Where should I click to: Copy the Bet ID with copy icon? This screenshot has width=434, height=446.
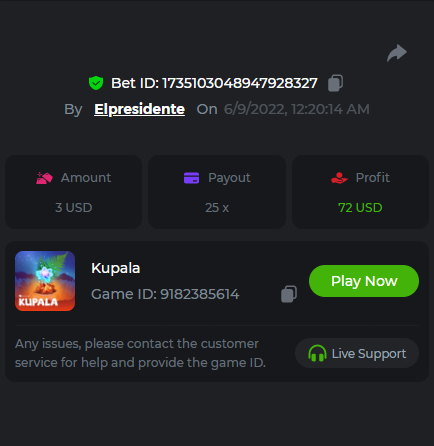tap(335, 83)
